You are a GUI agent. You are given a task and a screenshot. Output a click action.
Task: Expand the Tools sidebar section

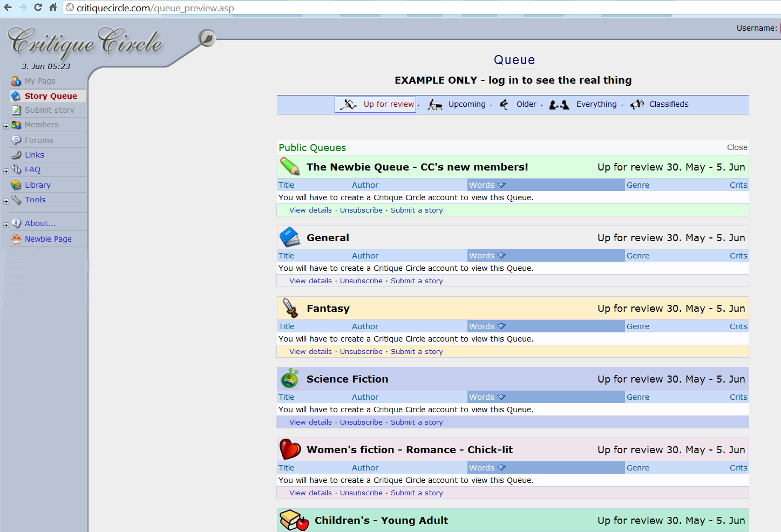pos(6,201)
